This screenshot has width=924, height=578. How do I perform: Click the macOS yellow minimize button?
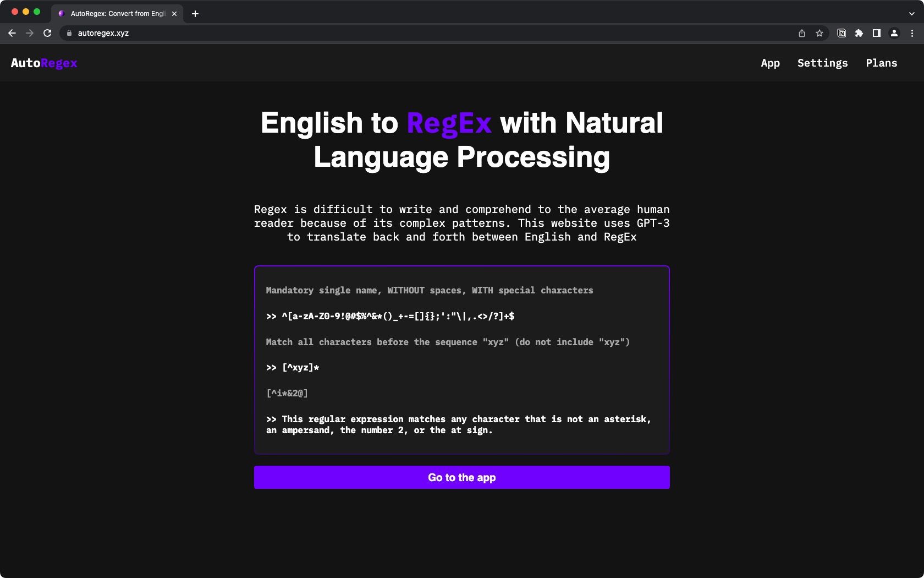pyautogui.click(x=26, y=12)
